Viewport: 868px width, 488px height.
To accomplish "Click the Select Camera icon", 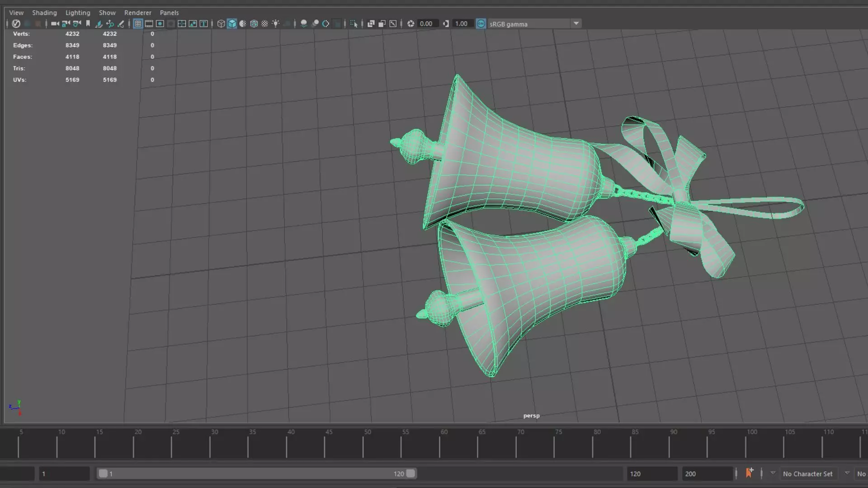I will (x=55, y=23).
